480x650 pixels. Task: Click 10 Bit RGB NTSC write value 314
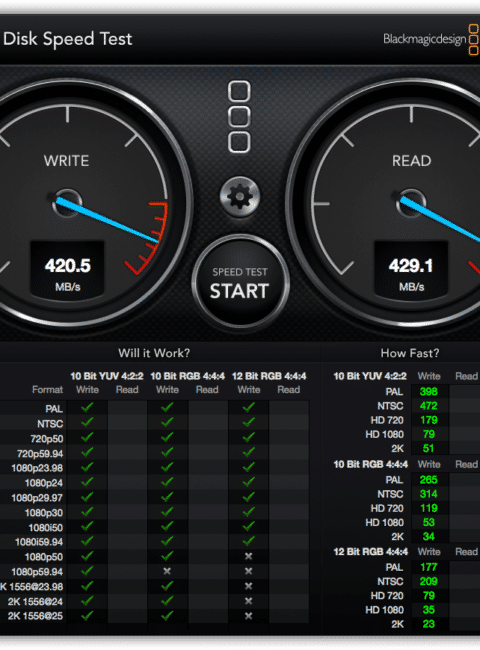point(429,494)
